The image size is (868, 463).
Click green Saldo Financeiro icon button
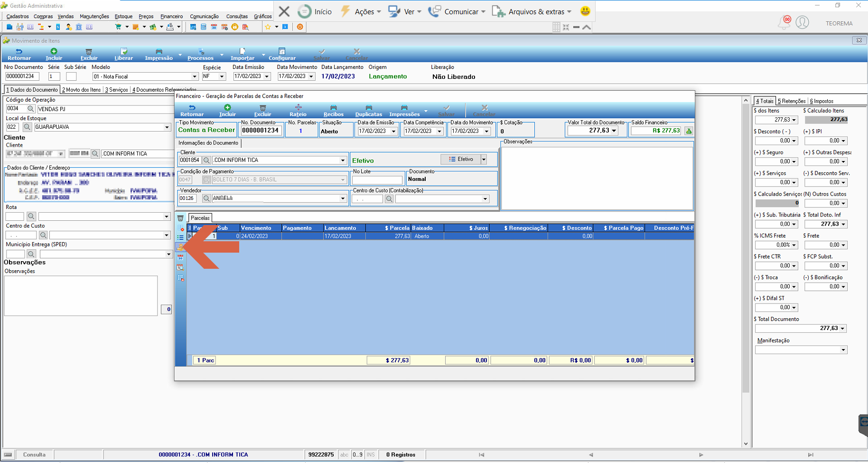click(x=689, y=131)
